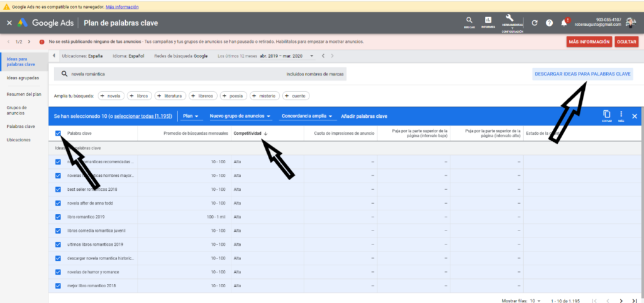Open Herramientas y configuración wrench menu
Viewport: 644px width, 303px height.
[x=512, y=23]
